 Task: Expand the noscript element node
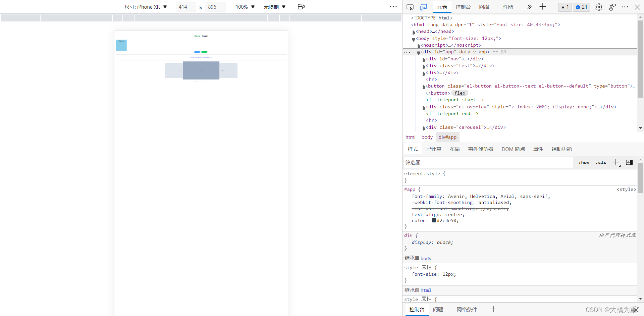click(419, 46)
